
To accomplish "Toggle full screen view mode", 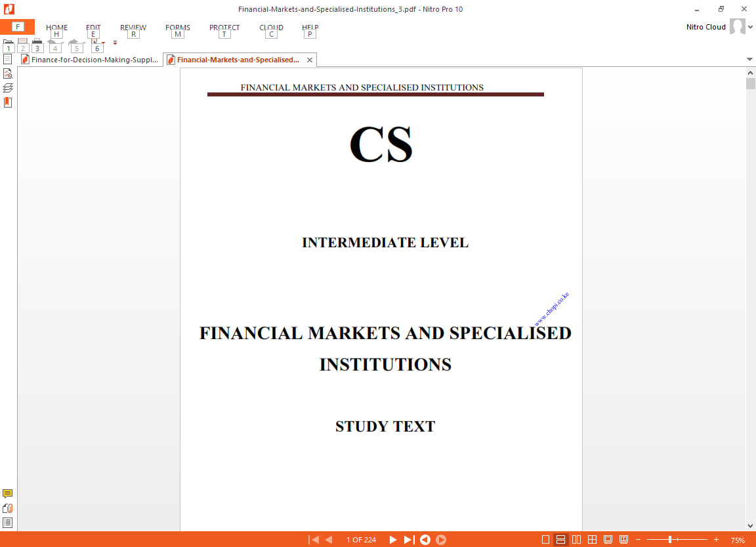I will tap(608, 540).
